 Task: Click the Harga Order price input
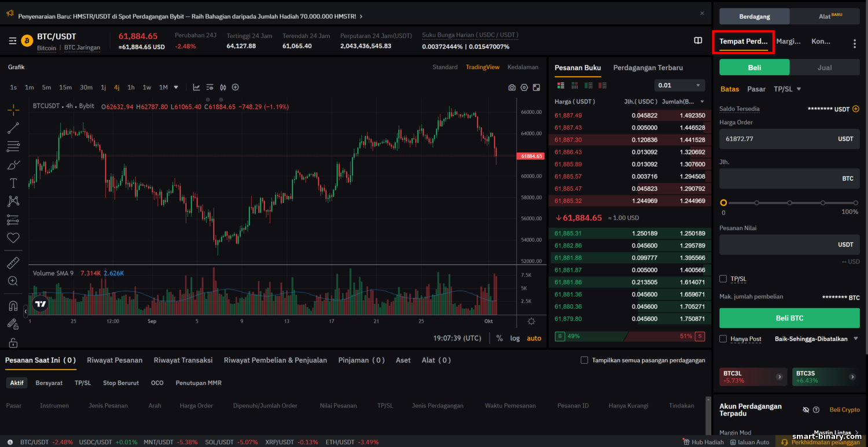(789, 139)
